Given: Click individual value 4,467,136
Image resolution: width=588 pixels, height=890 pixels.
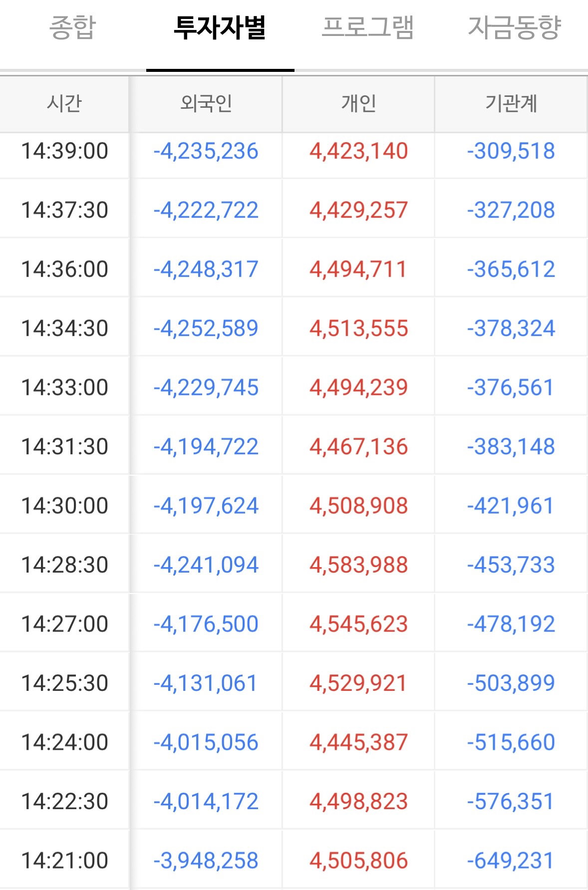Looking at the screenshot, I should coord(358,447).
